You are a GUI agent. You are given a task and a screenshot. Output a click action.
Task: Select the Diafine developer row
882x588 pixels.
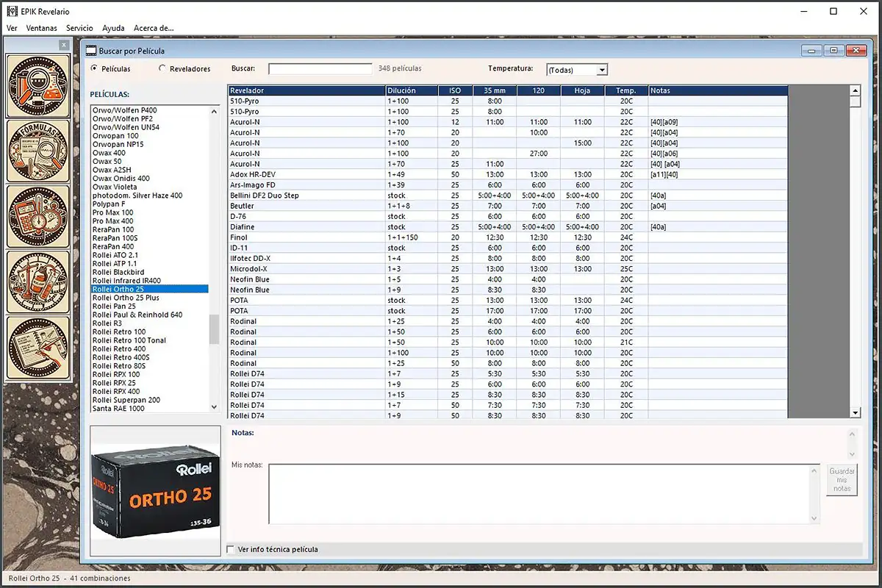[508, 227]
